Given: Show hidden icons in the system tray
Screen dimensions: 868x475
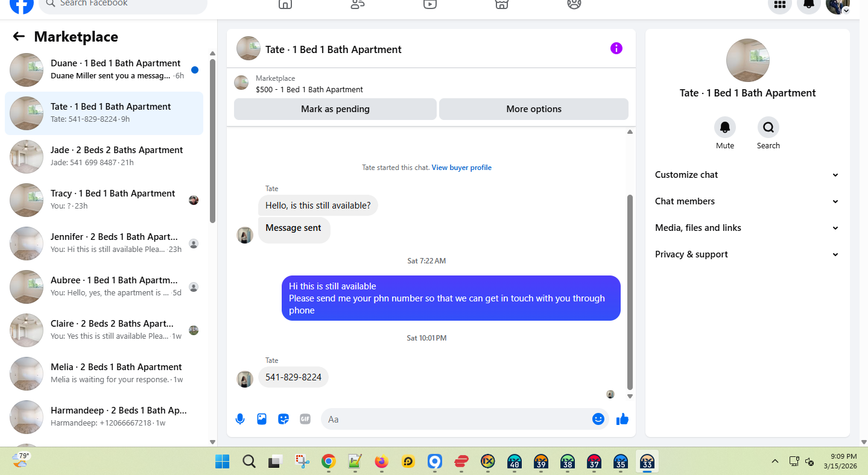Looking at the screenshot, I should [x=775, y=462].
